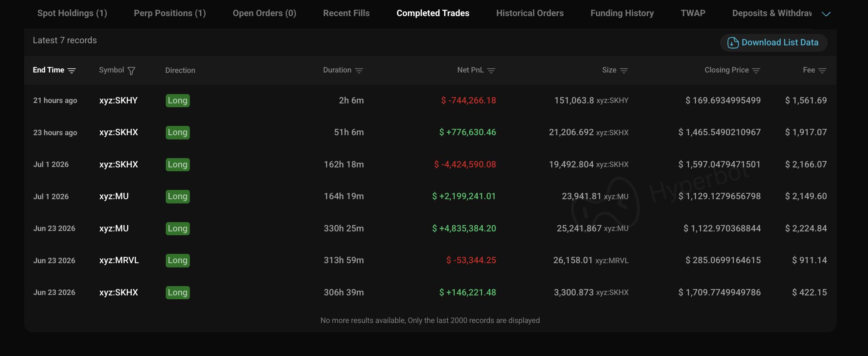Sort by Fee column icon

(x=822, y=70)
